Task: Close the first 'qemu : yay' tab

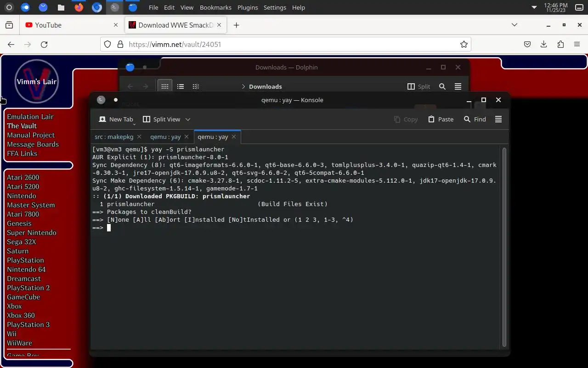Action: (x=186, y=137)
